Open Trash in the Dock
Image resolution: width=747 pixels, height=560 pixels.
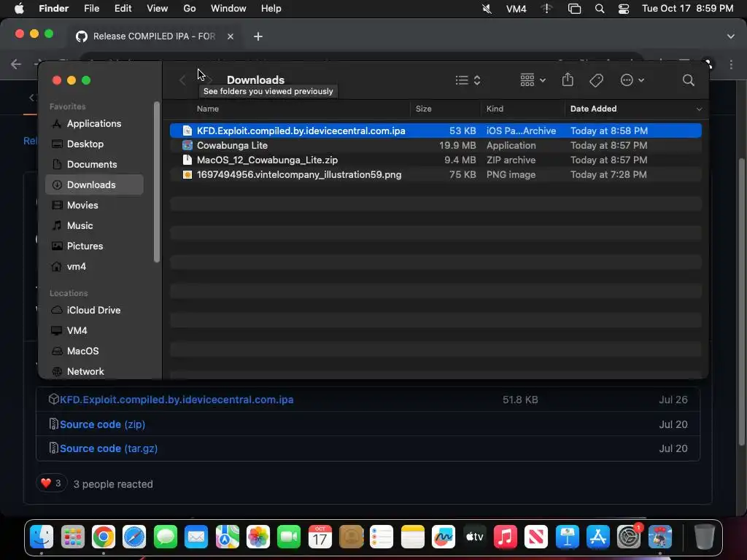(704, 537)
